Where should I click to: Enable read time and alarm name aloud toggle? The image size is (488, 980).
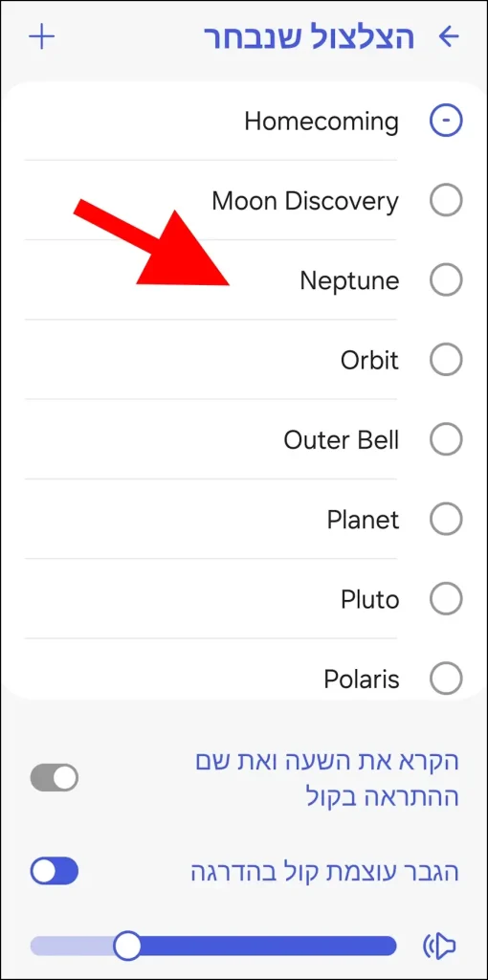click(x=55, y=778)
